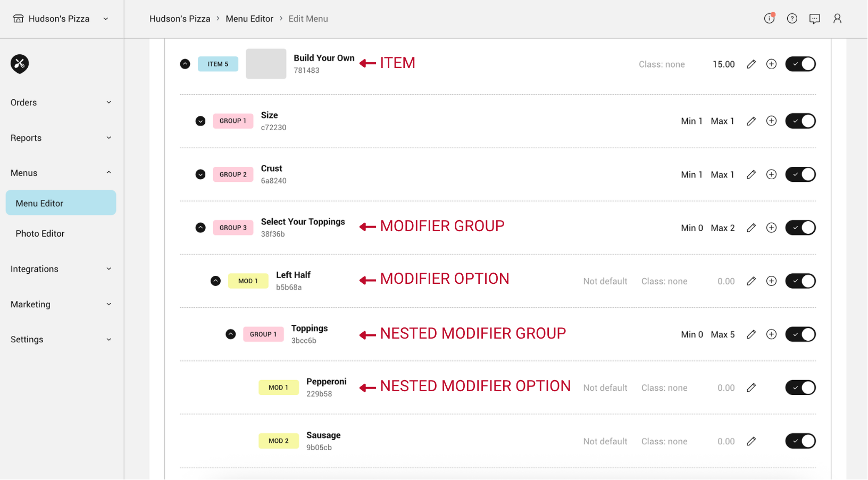Collapse the Select Your Toppings group
The height and width of the screenshot is (480, 868).
201,228
